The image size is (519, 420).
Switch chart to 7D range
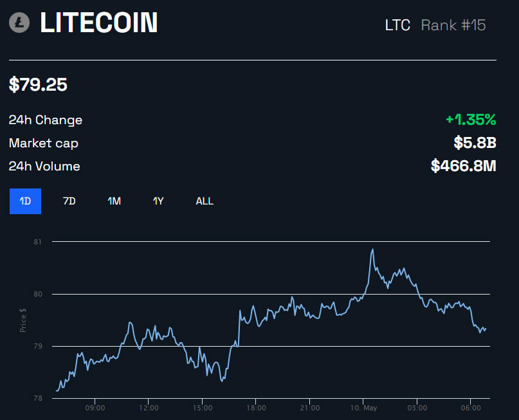69,201
